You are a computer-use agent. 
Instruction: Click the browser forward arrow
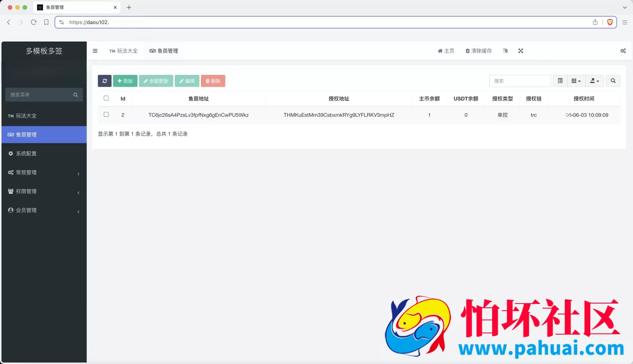point(21,22)
